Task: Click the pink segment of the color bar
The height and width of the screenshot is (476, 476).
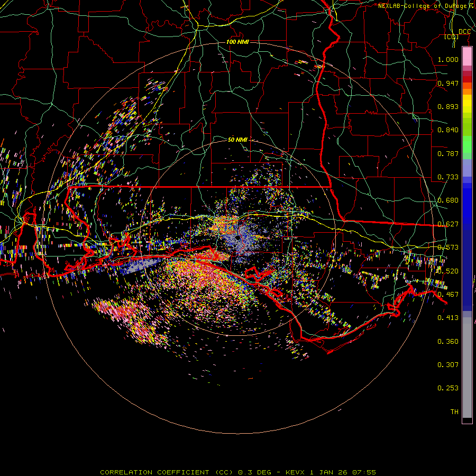Action: (467, 57)
